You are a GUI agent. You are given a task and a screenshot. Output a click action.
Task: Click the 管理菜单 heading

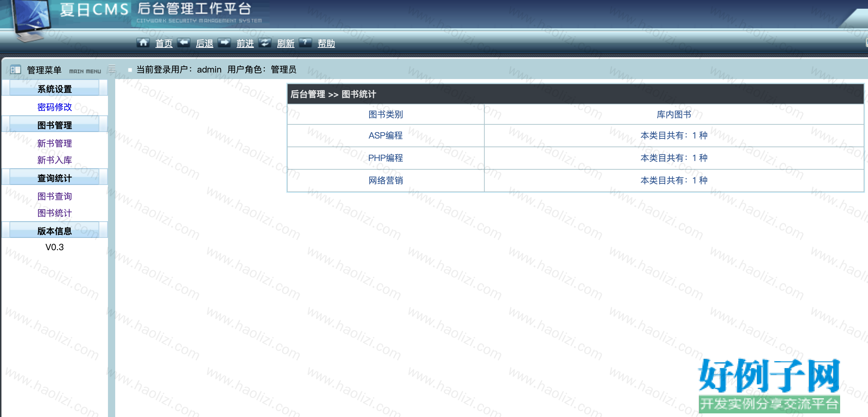pyautogui.click(x=44, y=70)
